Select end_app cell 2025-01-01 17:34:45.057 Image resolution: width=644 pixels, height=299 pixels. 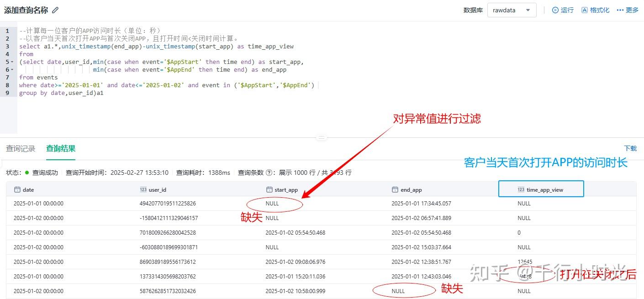(x=421, y=204)
